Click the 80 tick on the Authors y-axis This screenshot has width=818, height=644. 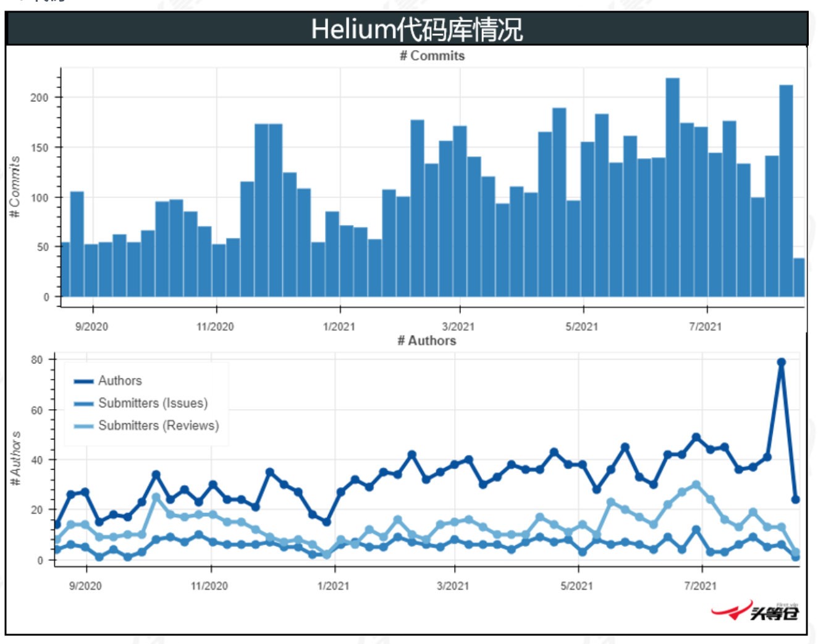click(37, 360)
